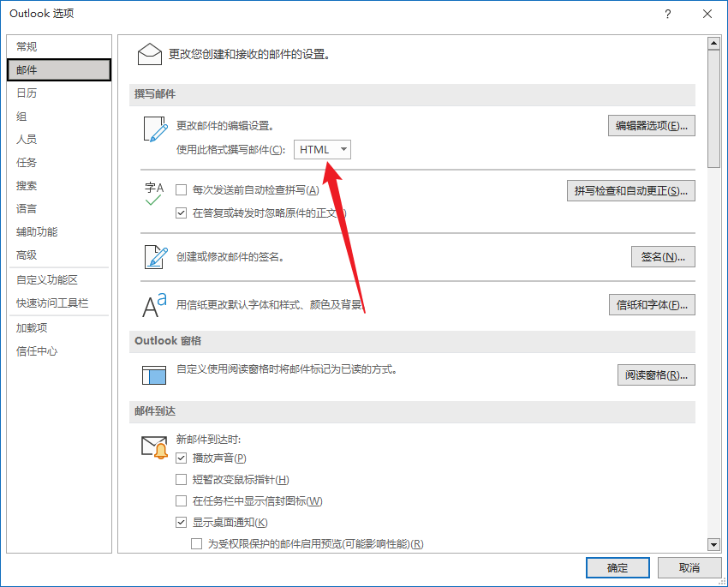The image size is (728, 587).
Task: Click the pencil-and-page edit settings icon
Action: pyautogui.click(x=155, y=129)
